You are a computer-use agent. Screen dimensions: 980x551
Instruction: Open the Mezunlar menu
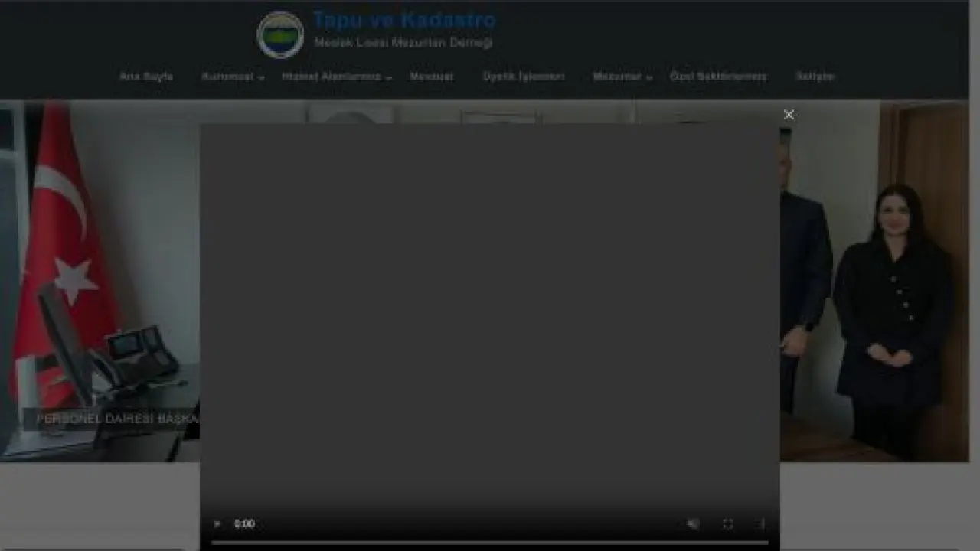coord(617,77)
